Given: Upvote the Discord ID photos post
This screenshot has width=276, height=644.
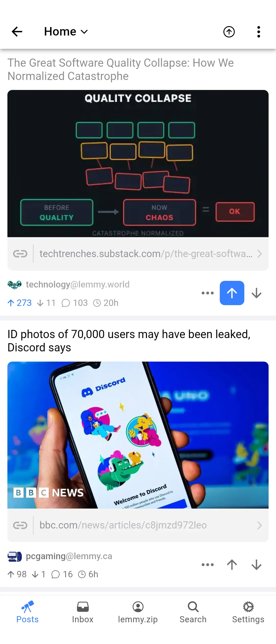Looking at the screenshot, I should click(x=232, y=565).
